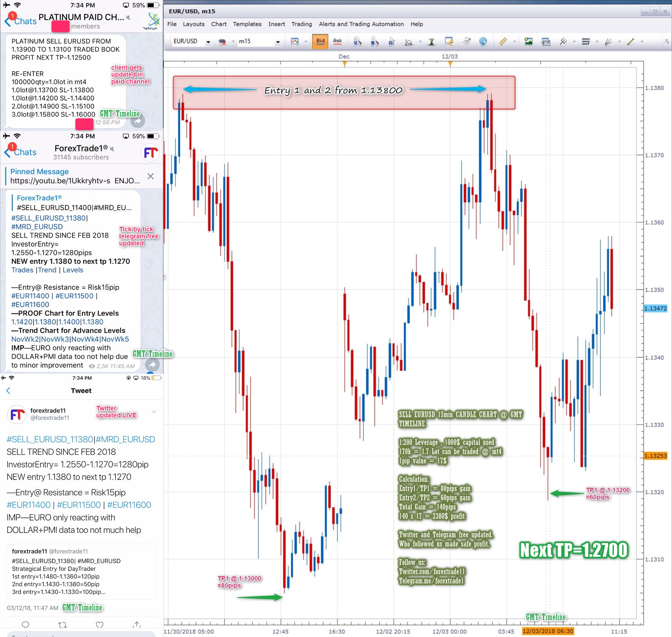Click the 12/03/2018 06:30 time marker
672x637 pixels.
[x=548, y=631]
